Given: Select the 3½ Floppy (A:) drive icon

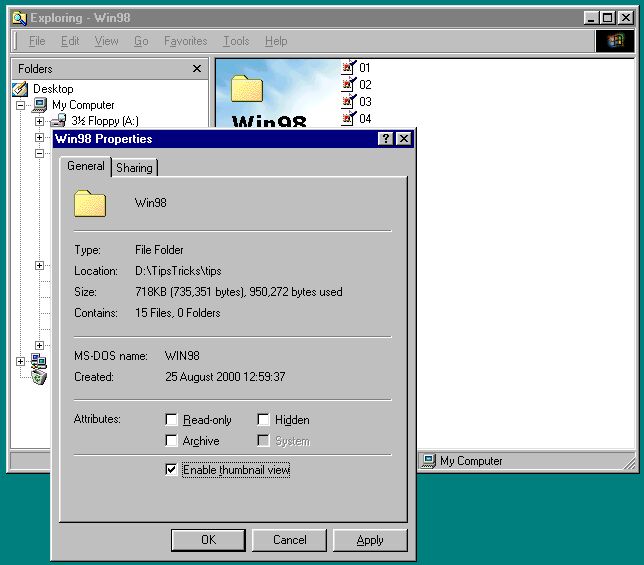Looking at the screenshot, I should (x=58, y=121).
